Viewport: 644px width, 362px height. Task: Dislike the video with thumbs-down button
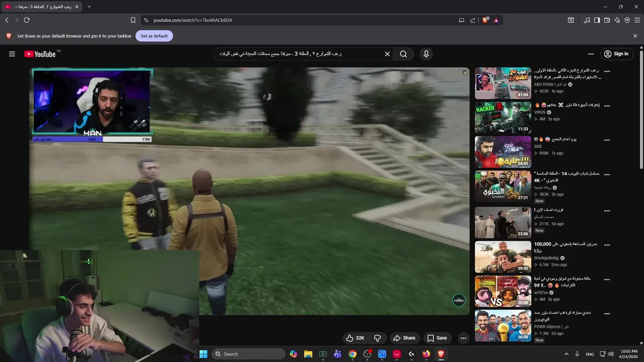pyautogui.click(x=377, y=338)
